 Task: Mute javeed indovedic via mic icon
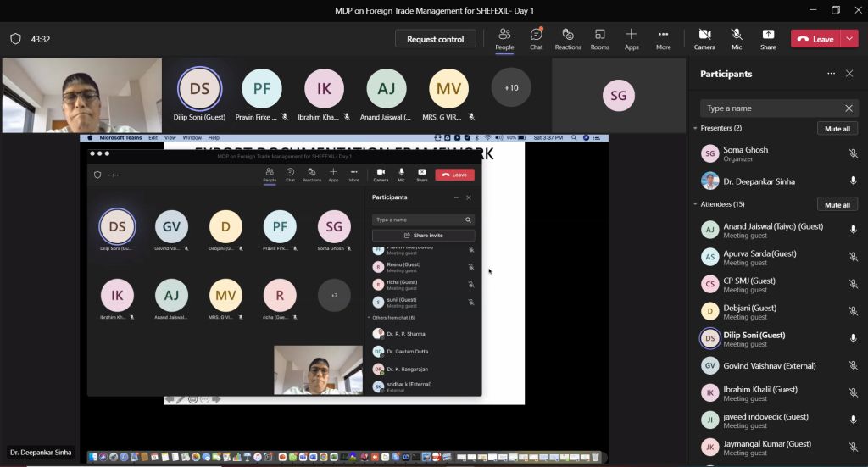(853, 420)
